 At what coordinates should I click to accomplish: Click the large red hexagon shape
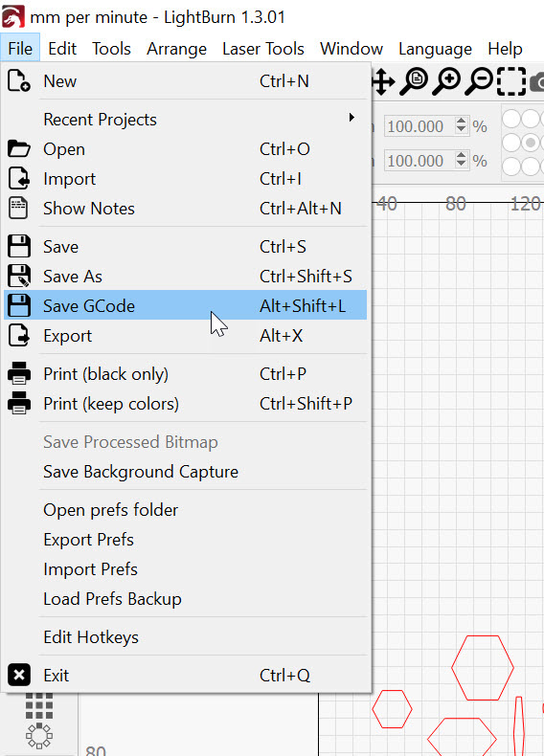[x=483, y=668]
